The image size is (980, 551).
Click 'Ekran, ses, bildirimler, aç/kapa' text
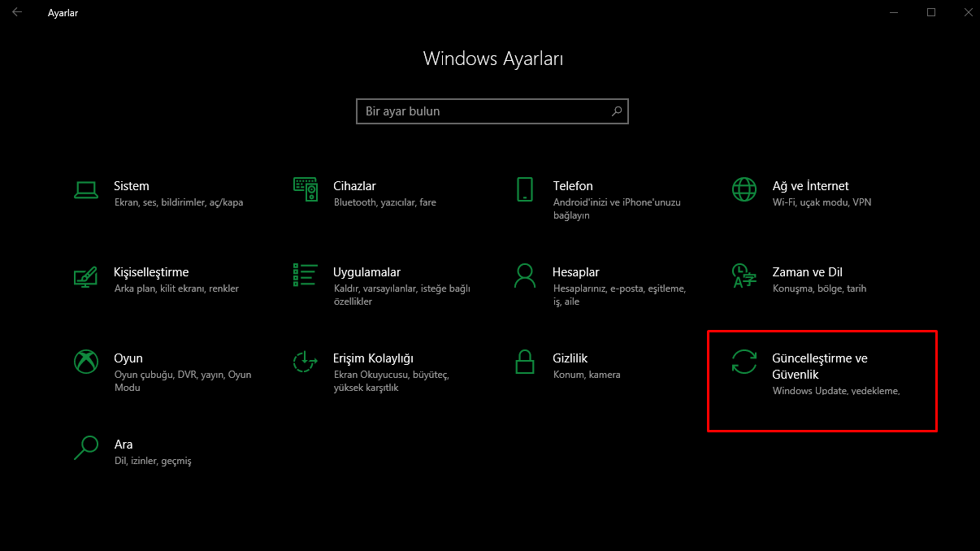pyautogui.click(x=179, y=202)
